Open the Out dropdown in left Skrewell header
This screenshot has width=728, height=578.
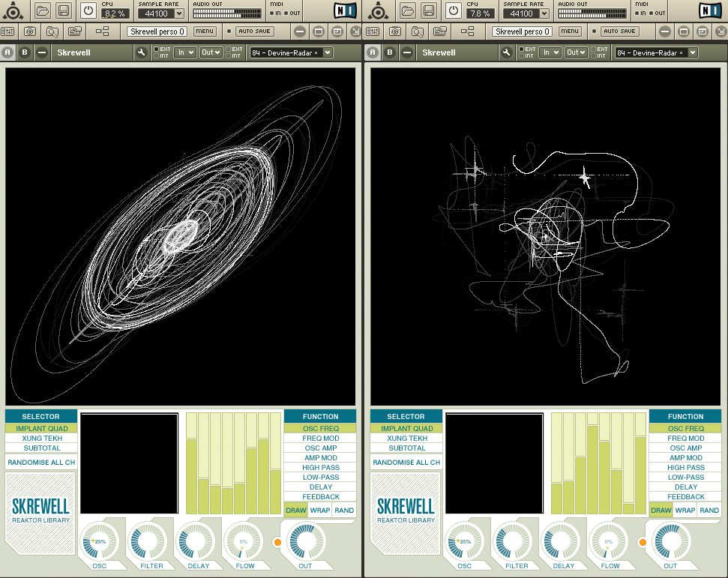tap(211, 52)
